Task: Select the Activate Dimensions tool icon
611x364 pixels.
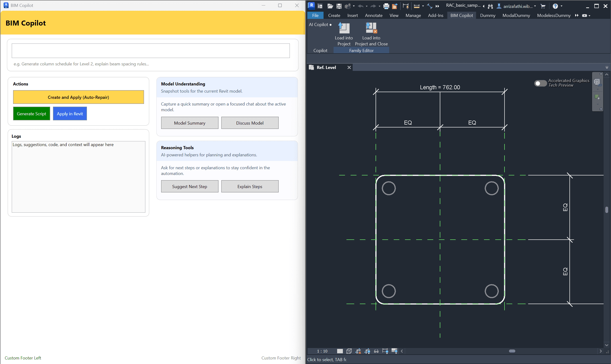Action: [x=406, y=6]
